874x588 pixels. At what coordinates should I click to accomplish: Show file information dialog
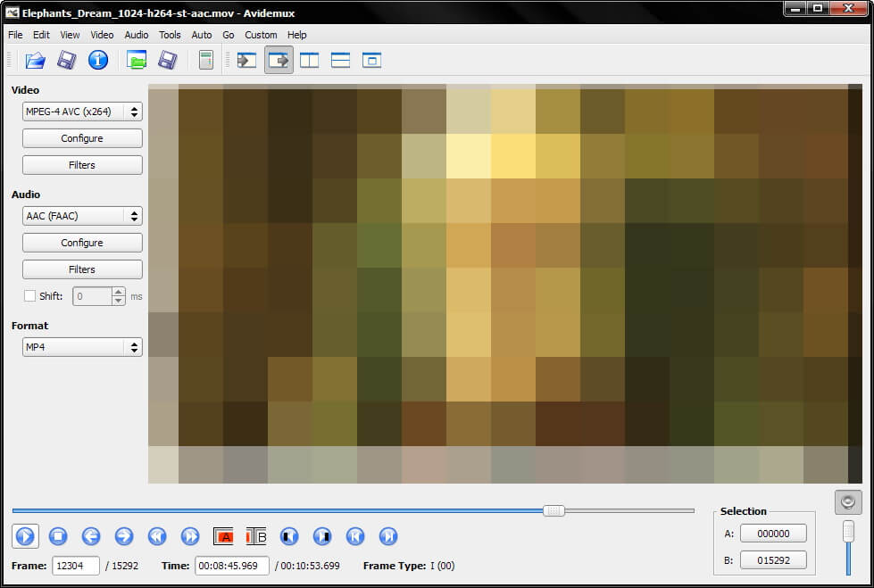(98, 60)
